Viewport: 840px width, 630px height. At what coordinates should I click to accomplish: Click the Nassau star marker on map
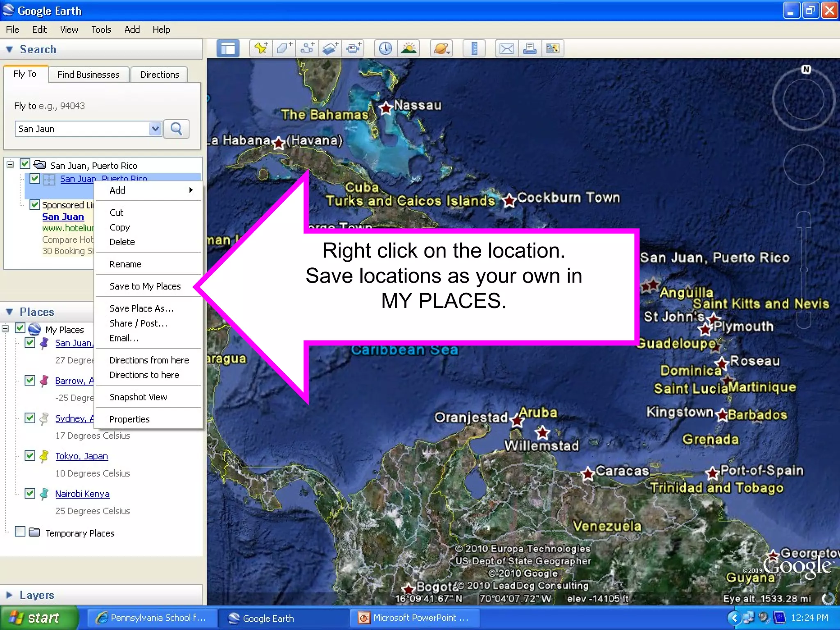(386, 109)
